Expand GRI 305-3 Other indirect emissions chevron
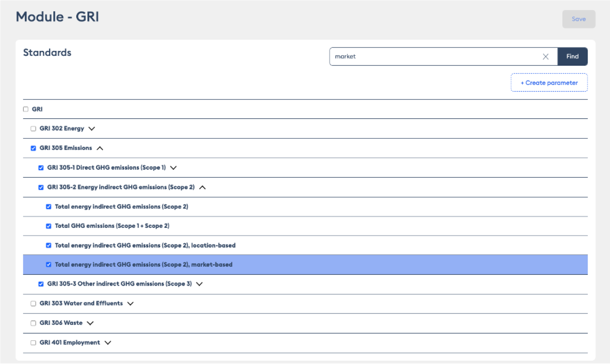Screen dimensions: 610x364 tap(200, 284)
